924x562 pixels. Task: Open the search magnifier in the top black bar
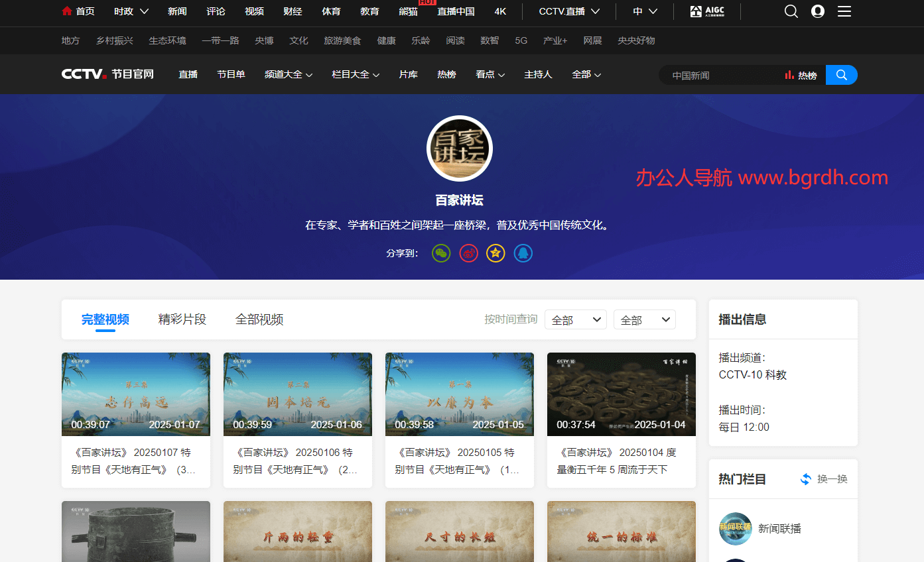[x=791, y=11]
